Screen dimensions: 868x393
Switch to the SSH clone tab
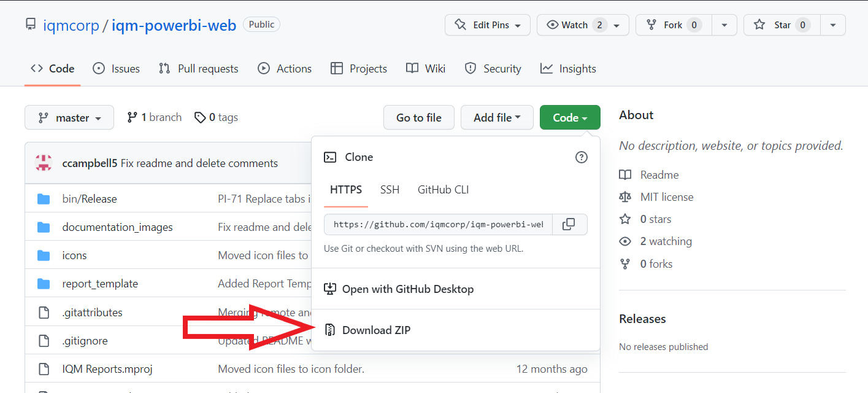[x=390, y=190]
